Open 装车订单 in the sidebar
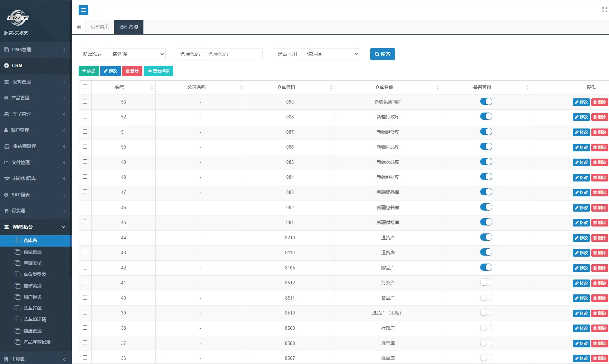The image size is (609, 364). tap(33, 308)
